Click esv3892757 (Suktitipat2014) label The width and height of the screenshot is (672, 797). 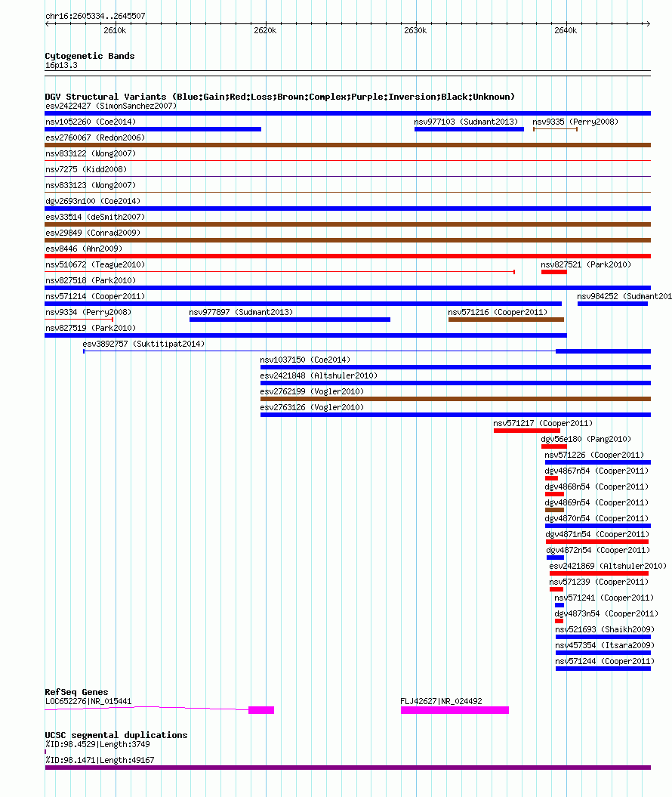[x=143, y=344]
